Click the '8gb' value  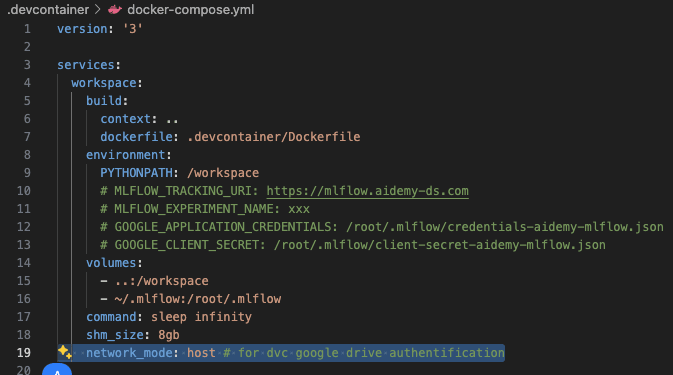[x=169, y=335]
